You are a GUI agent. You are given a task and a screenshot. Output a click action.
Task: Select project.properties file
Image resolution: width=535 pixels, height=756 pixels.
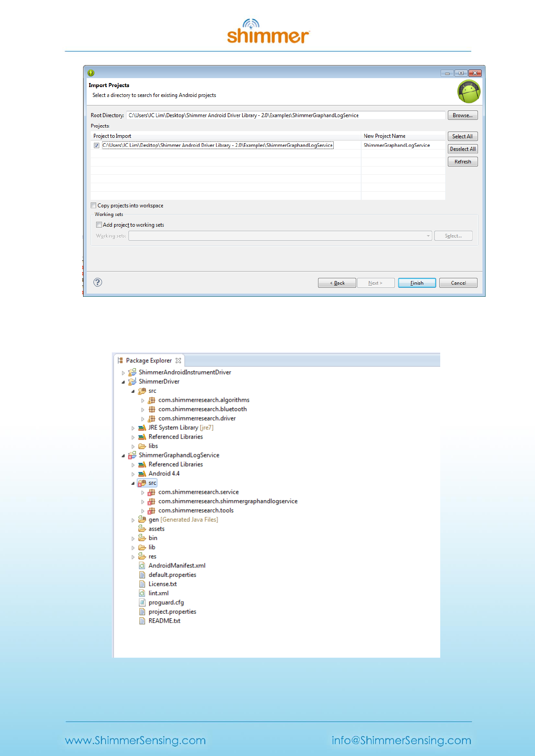click(x=172, y=612)
